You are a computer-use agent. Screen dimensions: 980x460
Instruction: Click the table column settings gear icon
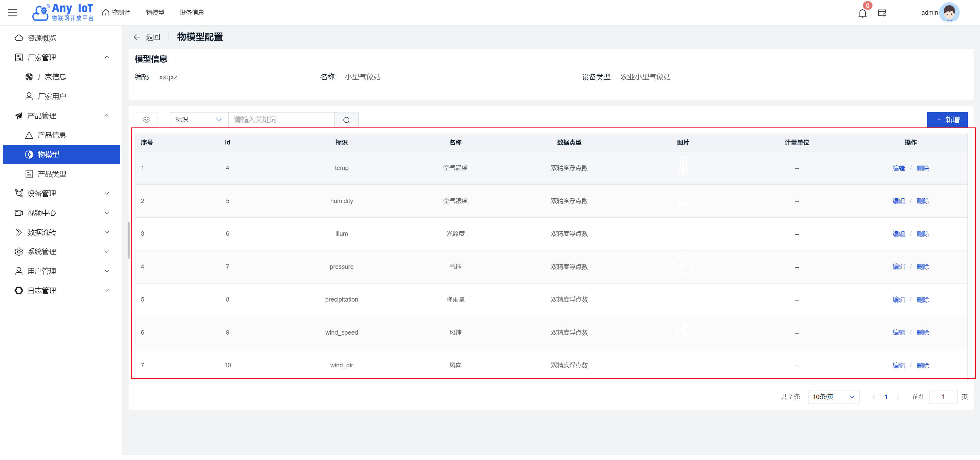pyautogui.click(x=146, y=120)
